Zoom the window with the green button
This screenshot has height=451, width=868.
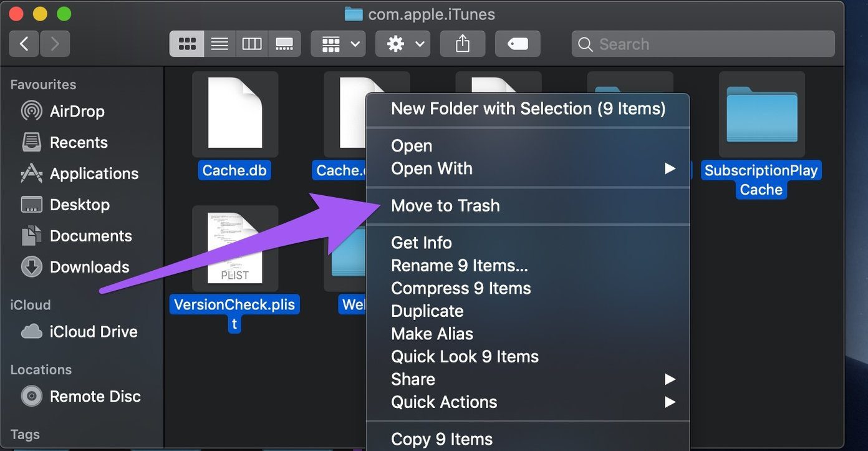(x=64, y=14)
